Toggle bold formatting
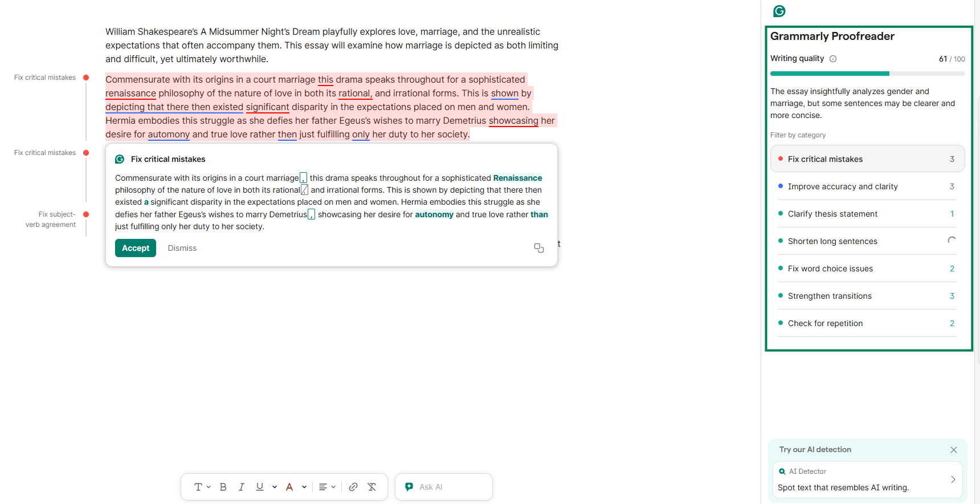This screenshot has height=504, width=980. [x=223, y=487]
